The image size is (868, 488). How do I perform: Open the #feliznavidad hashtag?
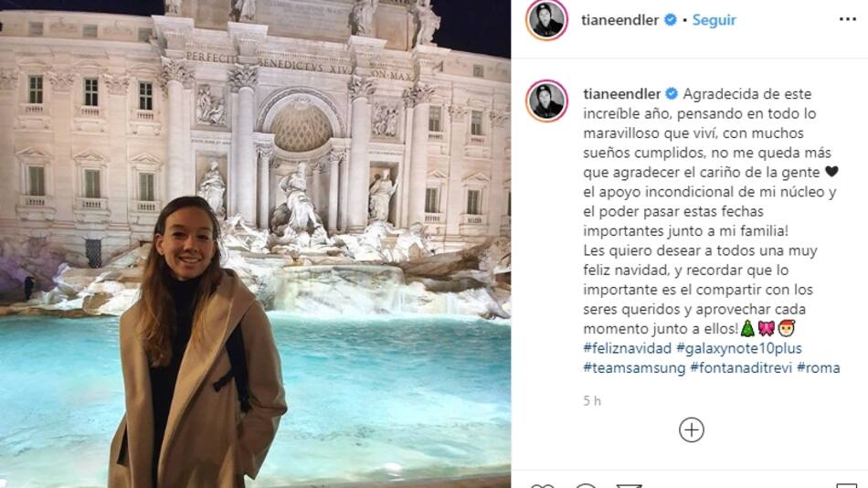pos(627,348)
